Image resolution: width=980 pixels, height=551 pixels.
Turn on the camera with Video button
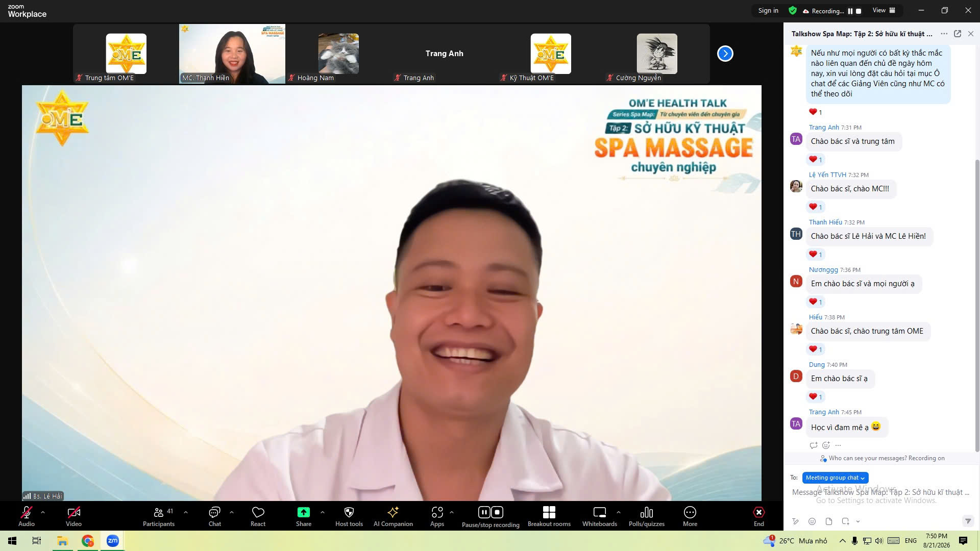(73, 516)
